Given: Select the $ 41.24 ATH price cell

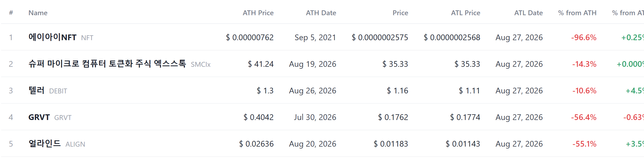Looking at the screenshot, I should pos(261,64).
